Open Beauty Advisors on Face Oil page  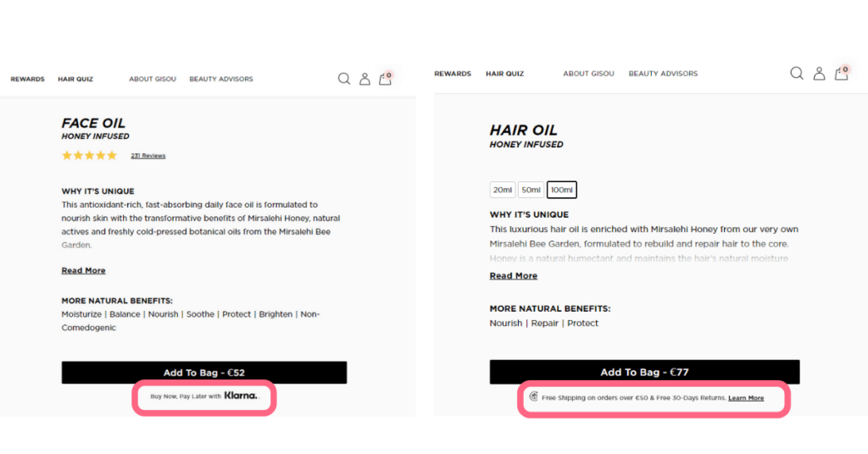pos(221,79)
